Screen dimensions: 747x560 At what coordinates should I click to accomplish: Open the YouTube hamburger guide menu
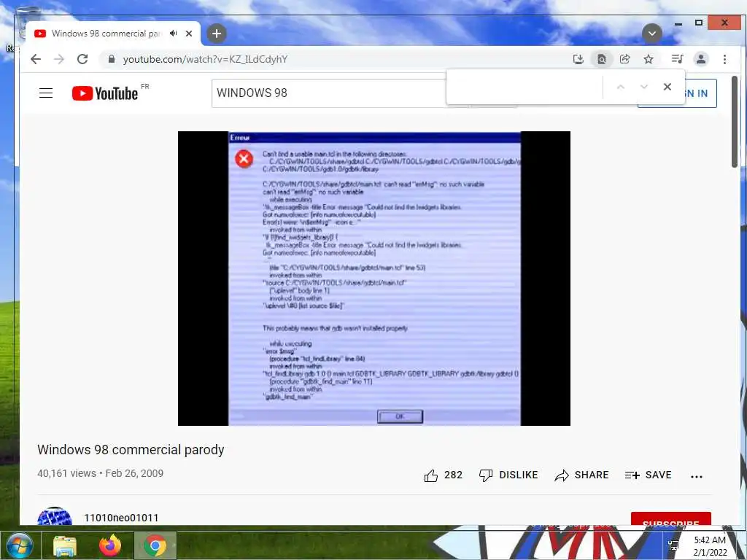click(x=46, y=93)
